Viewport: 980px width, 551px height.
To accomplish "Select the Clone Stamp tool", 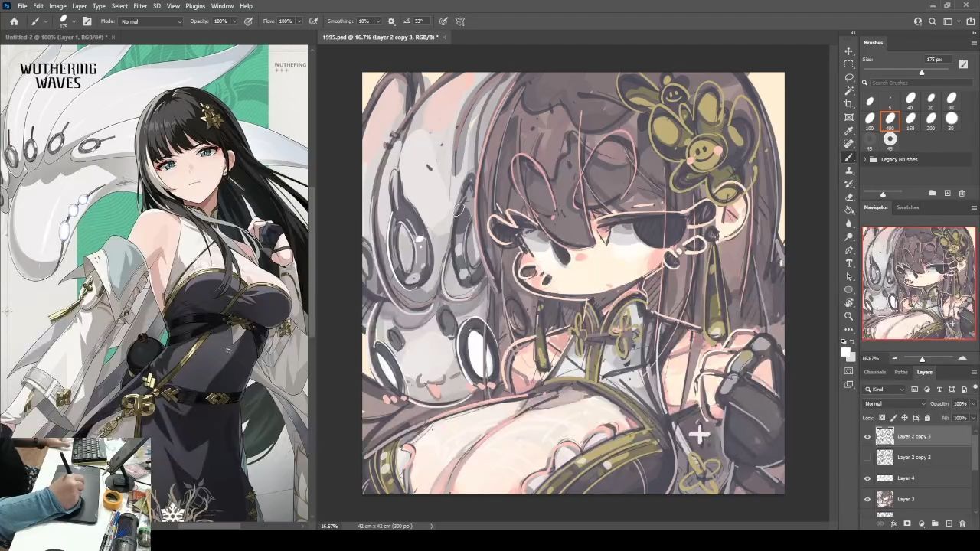I will coord(849,170).
